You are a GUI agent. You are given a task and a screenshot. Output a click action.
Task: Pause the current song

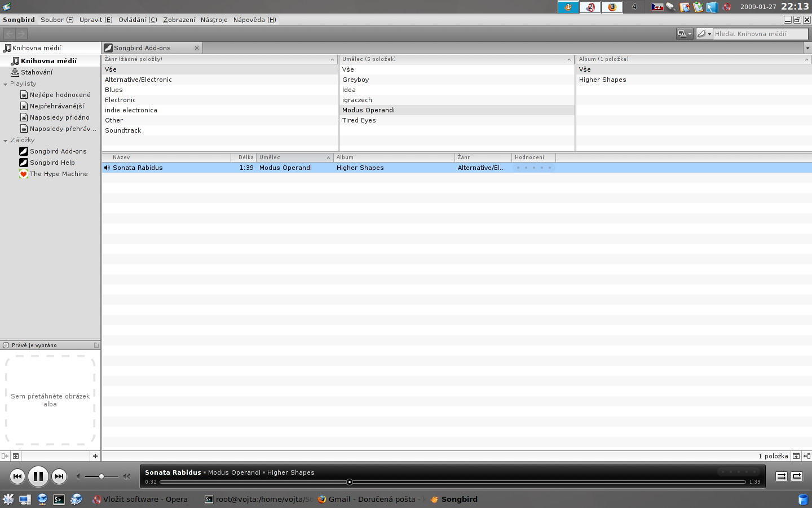coord(38,476)
